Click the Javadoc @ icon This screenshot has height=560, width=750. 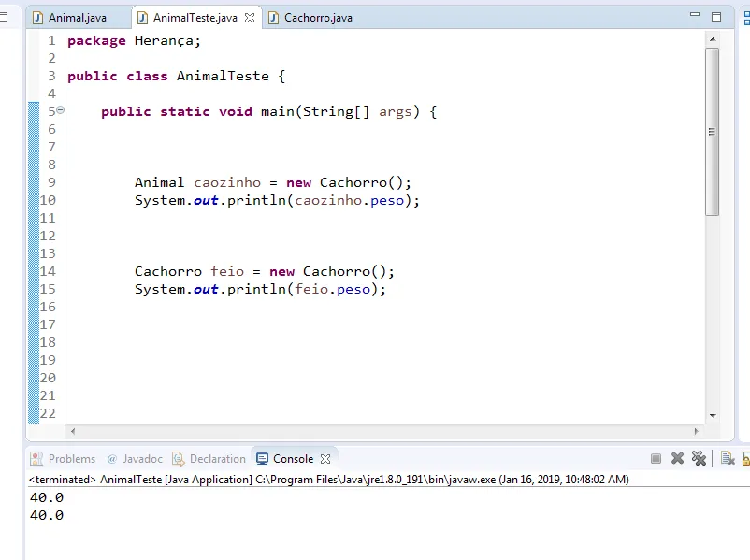112,459
